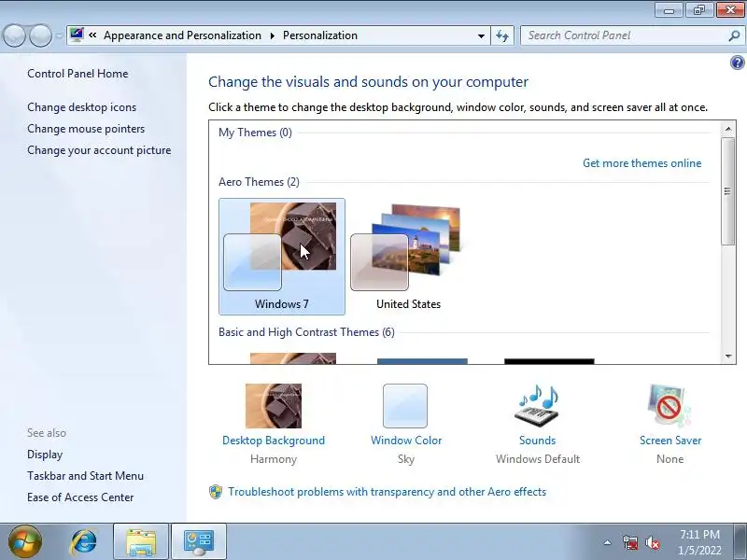Open Windows Explorer folder taskbar icon
This screenshot has height=560, width=747.
[141, 542]
